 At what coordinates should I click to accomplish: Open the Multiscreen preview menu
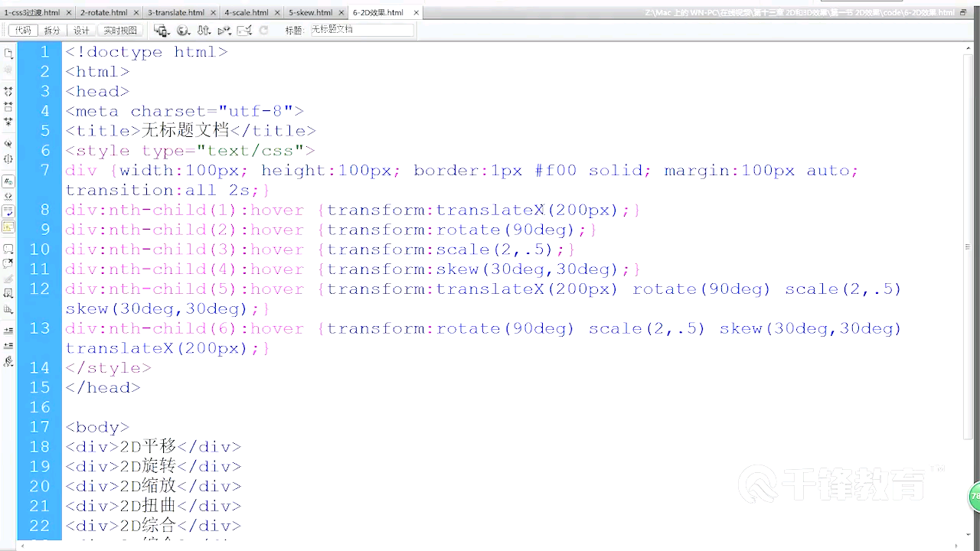pyautogui.click(x=161, y=30)
